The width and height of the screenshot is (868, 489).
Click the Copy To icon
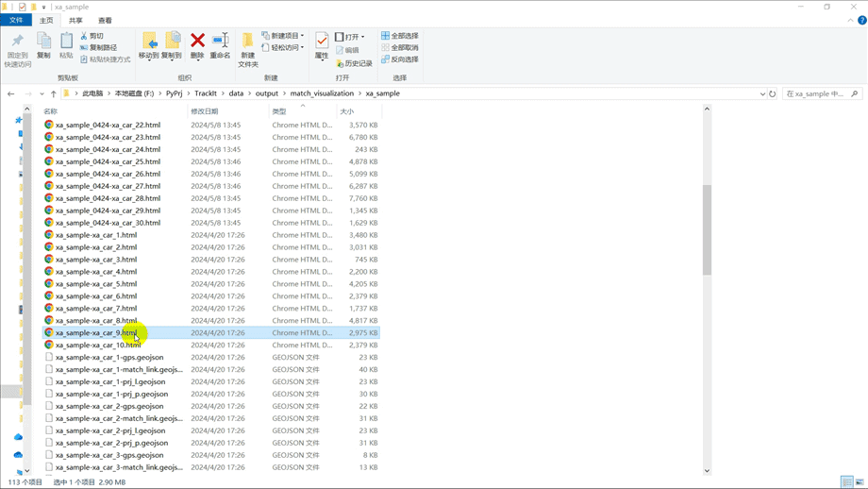(x=172, y=41)
